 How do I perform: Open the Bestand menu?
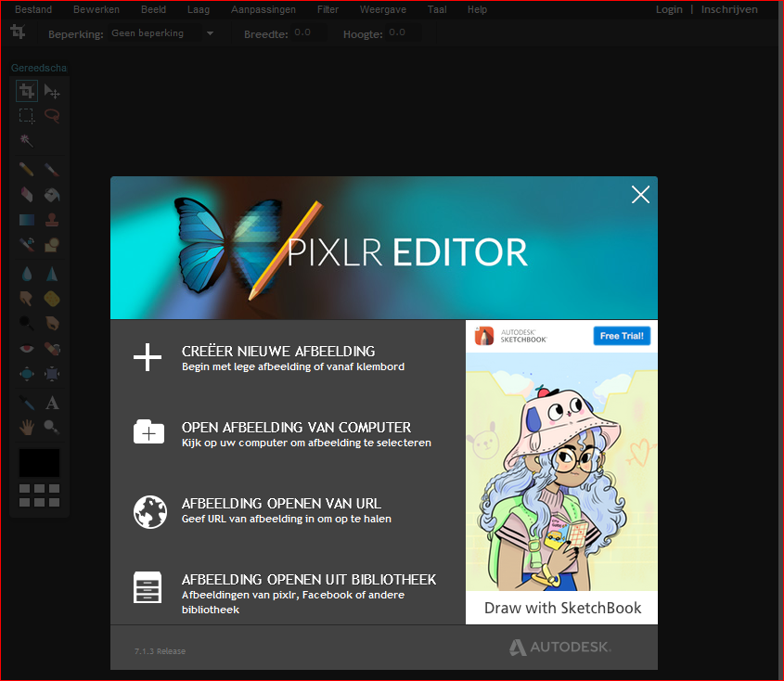32,9
